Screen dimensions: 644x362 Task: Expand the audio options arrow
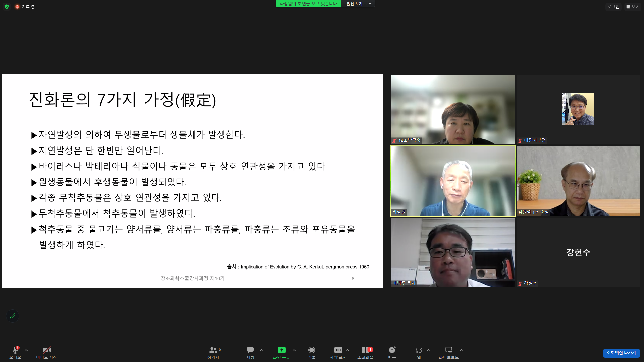26,350
